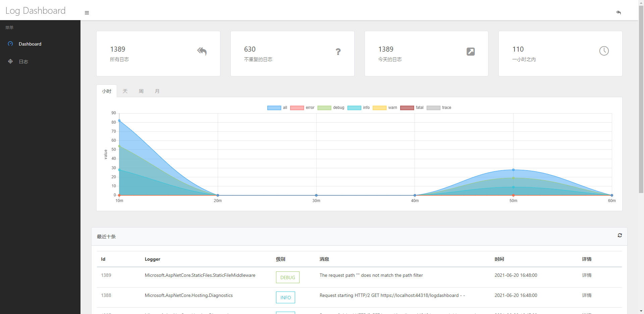Click the reply arrow on 所有日志 card
The height and width of the screenshot is (314, 644).
202,51
